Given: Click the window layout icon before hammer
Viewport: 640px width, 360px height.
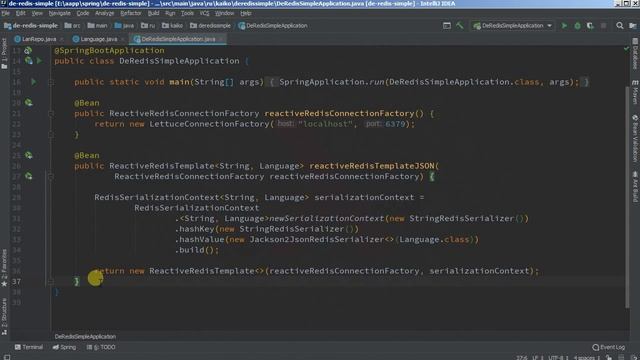Looking at the screenshot, I should 447,26.
